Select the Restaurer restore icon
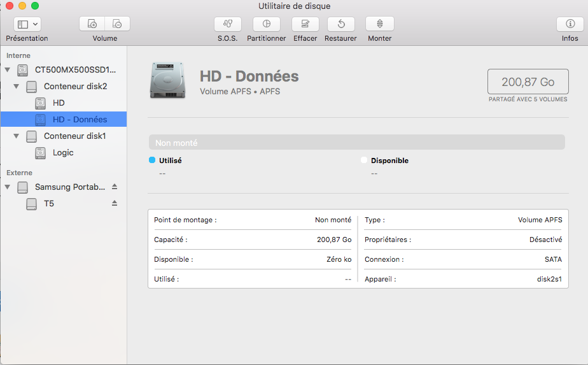The width and height of the screenshot is (588, 365). tap(340, 24)
